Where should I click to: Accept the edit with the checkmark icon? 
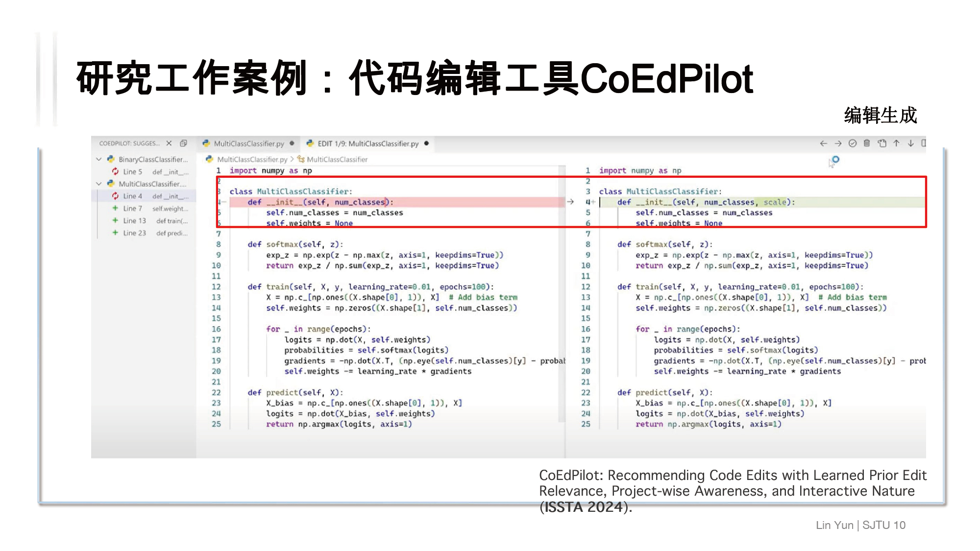coord(853,143)
